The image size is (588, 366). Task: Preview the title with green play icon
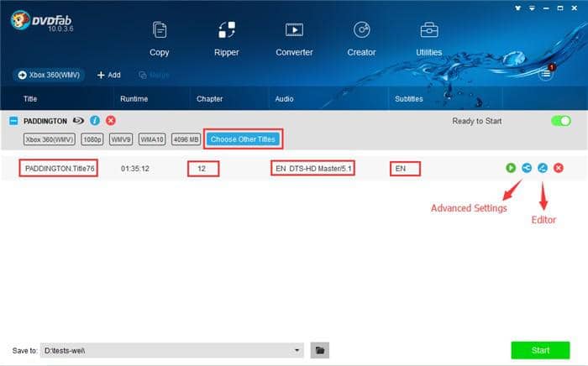tap(511, 168)
